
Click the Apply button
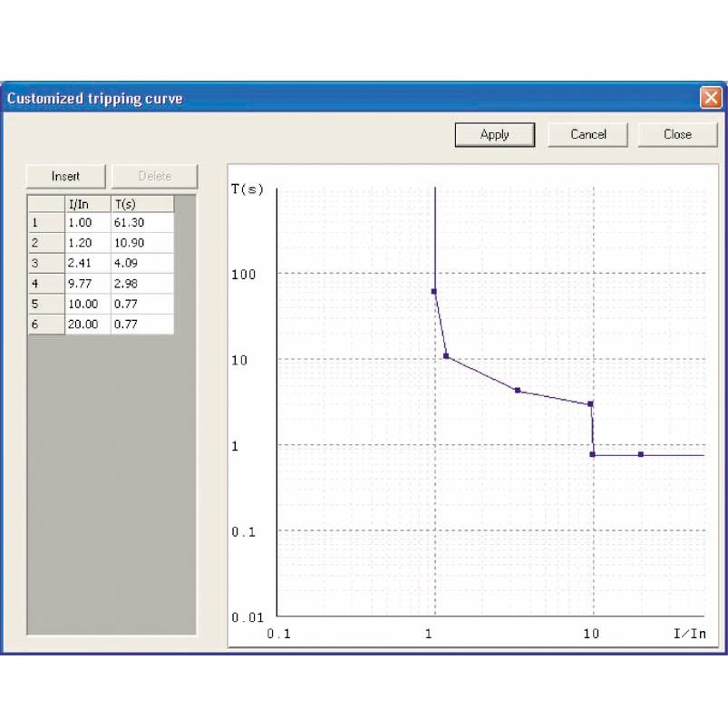pyautogui.click(x=494, y=135)
